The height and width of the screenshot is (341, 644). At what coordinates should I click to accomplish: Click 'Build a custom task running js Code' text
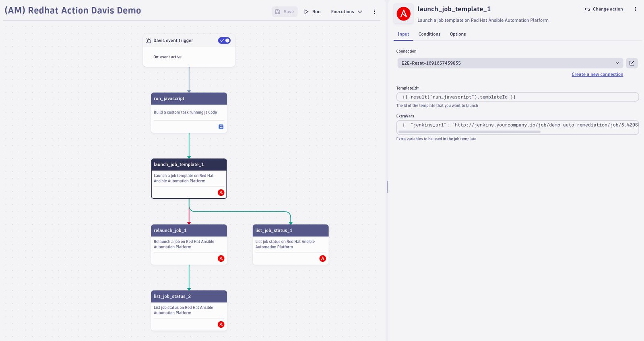click(x=185, y=113)
